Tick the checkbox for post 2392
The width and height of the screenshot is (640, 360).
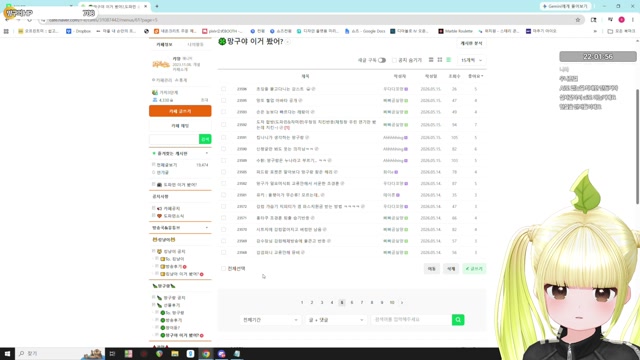(223, 124)
